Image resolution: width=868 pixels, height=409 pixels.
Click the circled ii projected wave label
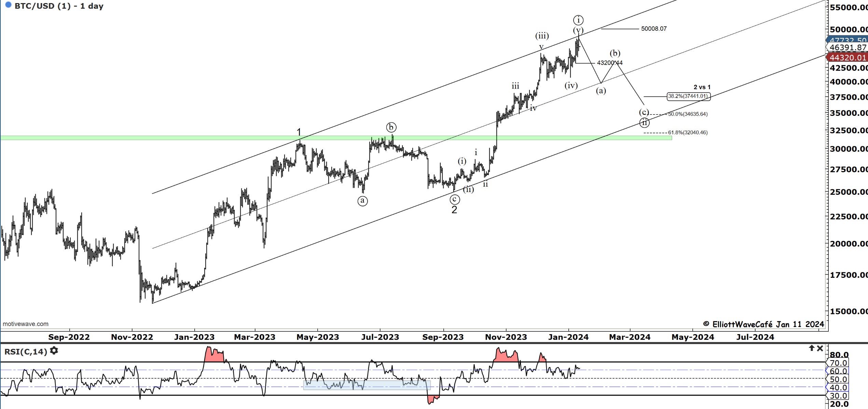tap(644, 122)
